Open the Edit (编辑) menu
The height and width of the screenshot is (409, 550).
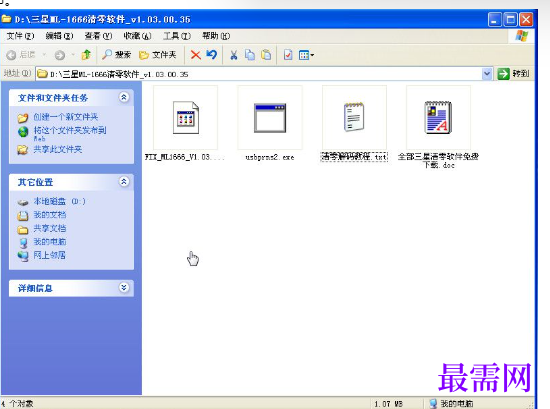[x=59, y=36]
